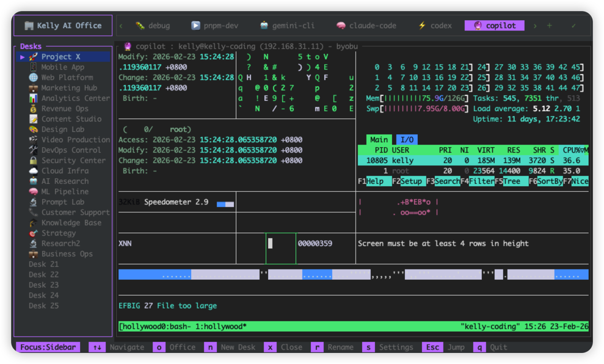Click the Focus:Sidebar indicator
The image size is (604, 364).
48,347
